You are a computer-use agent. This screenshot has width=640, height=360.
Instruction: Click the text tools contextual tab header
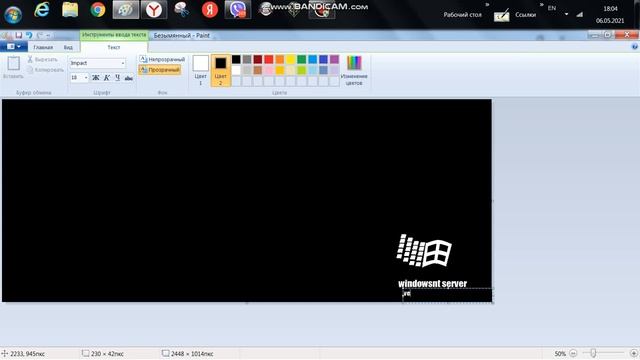(x=114, y=35)
